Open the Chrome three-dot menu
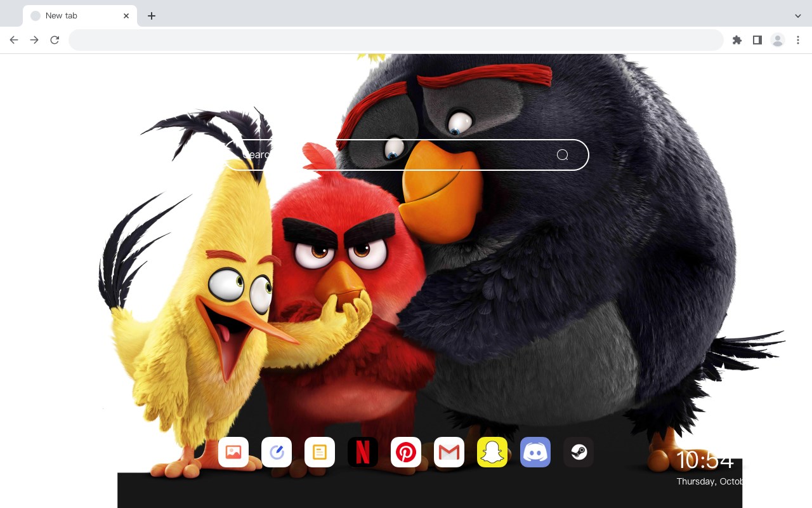Viewport: 812px width, 508px height. (798, 40)
